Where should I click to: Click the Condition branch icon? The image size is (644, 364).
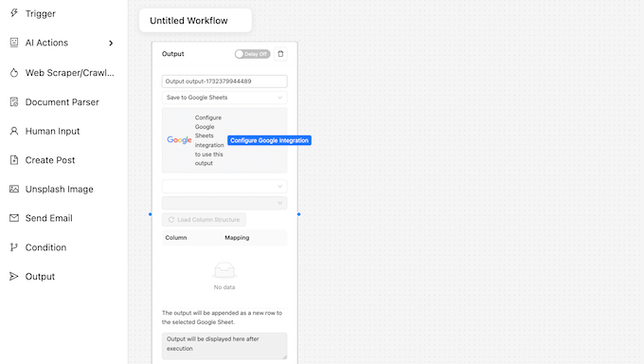pyautogui.click(x=14, y=247)
